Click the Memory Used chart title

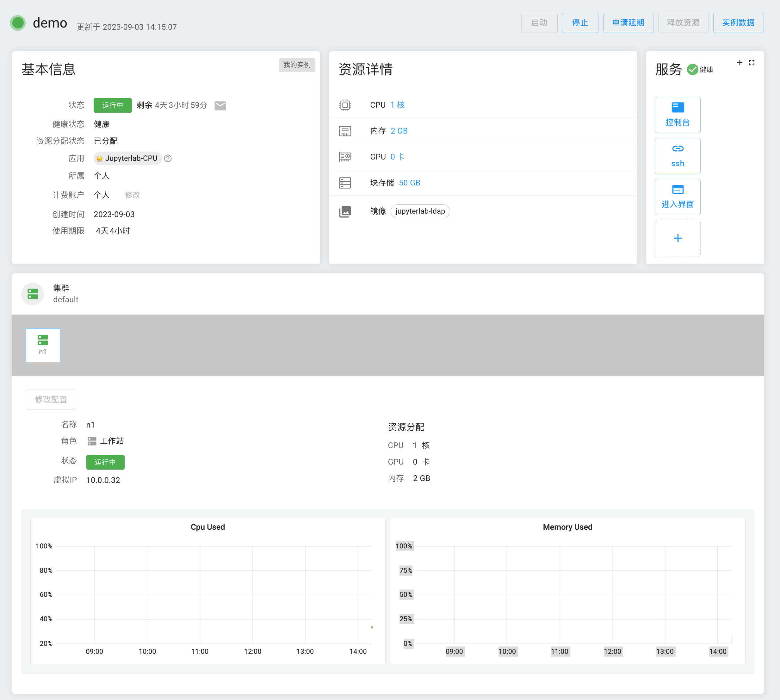(567, 527)
